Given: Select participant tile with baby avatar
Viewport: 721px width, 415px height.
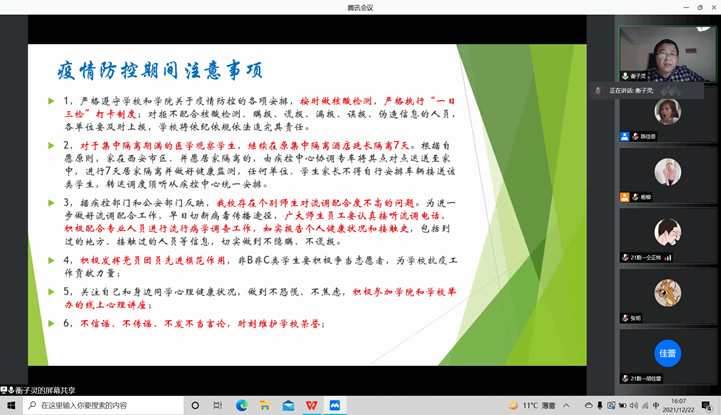Looking at the screenshot, I should tap(667, 172).
